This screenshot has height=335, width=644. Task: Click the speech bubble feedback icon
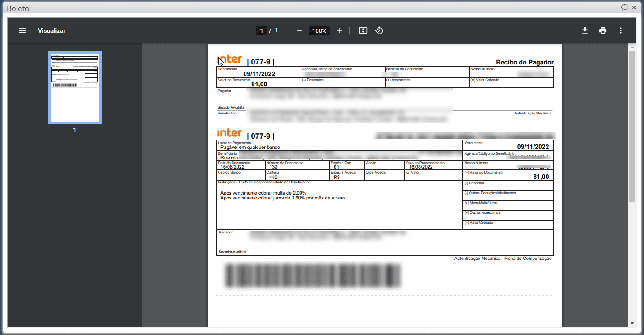625,8
